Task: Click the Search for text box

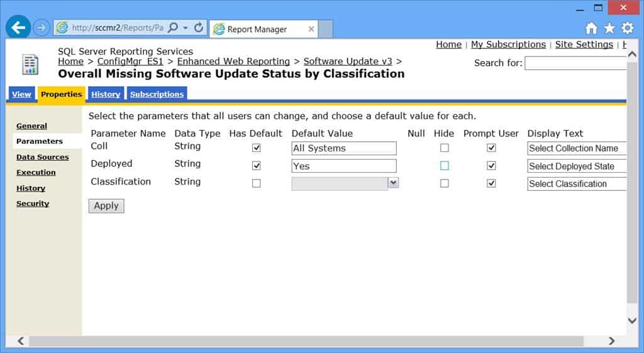Action: point(575,63)
